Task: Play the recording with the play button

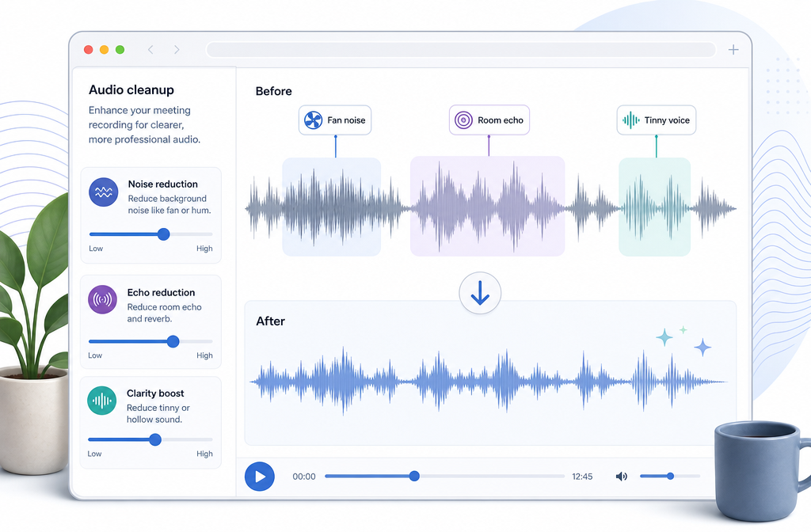Action: [x=260, y=476]
